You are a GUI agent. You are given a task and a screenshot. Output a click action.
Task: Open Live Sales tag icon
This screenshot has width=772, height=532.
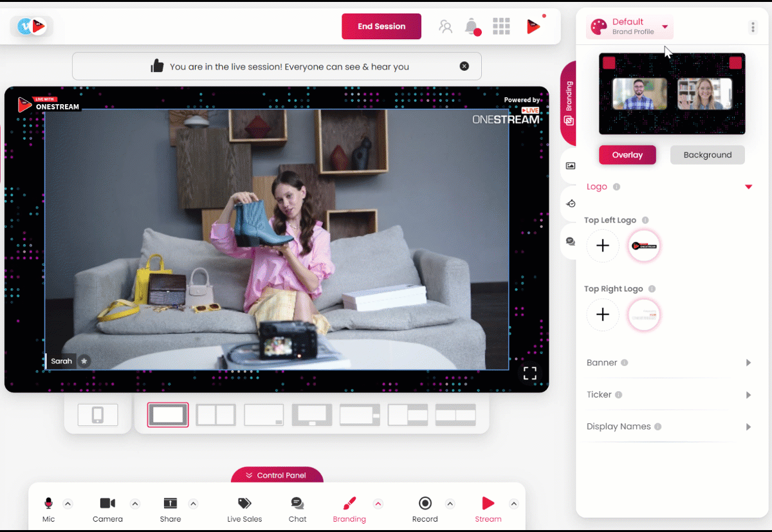point(244,504)
